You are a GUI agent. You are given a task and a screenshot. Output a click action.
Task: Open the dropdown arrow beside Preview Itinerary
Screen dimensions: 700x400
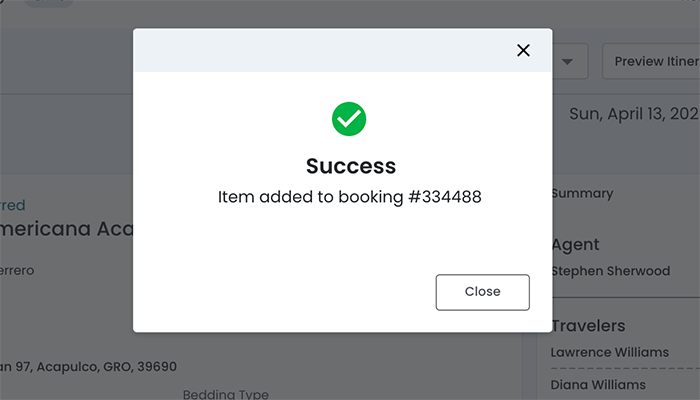568,62
